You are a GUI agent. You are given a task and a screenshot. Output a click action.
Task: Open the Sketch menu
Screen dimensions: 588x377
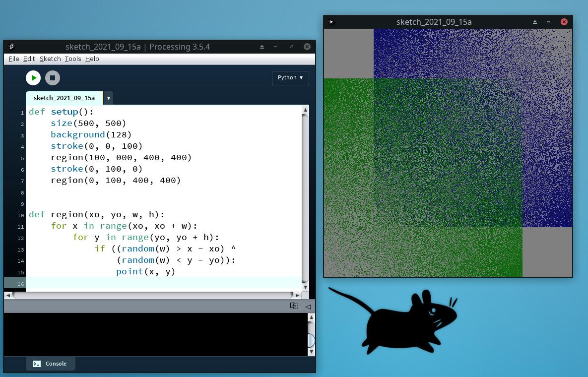coord(50,59)
